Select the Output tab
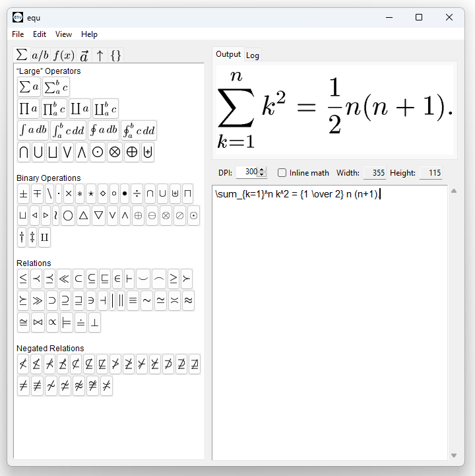 coord(228,54)
